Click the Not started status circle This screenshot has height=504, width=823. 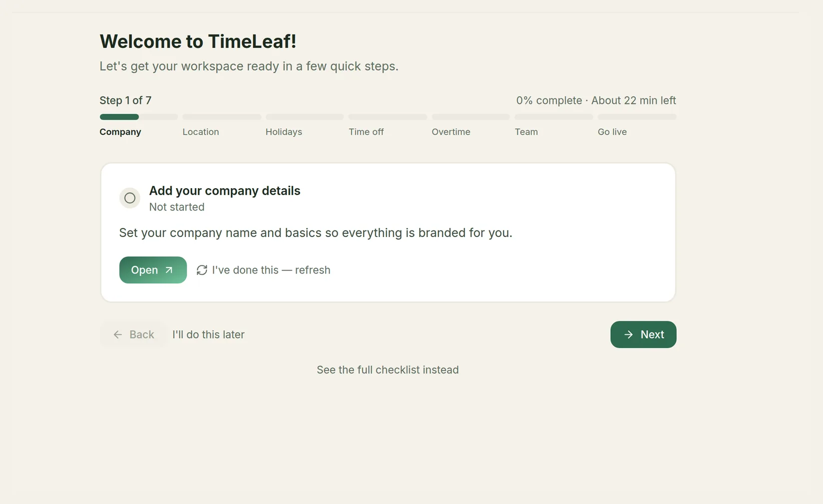click(x=130, y=198)
